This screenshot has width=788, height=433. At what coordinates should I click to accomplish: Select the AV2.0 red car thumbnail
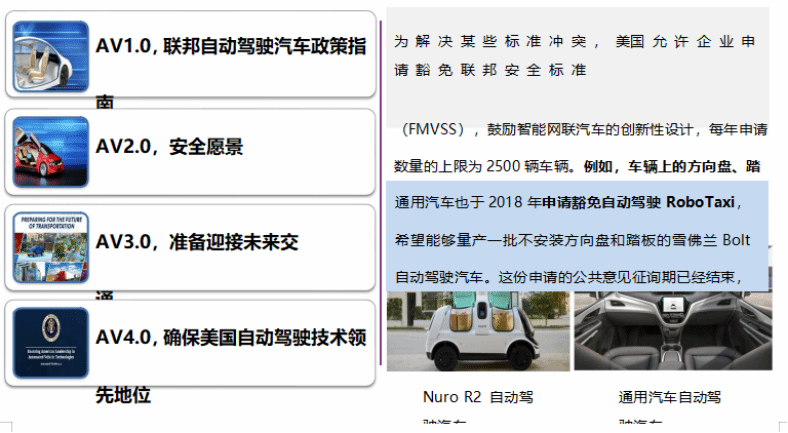coord(51,151)
